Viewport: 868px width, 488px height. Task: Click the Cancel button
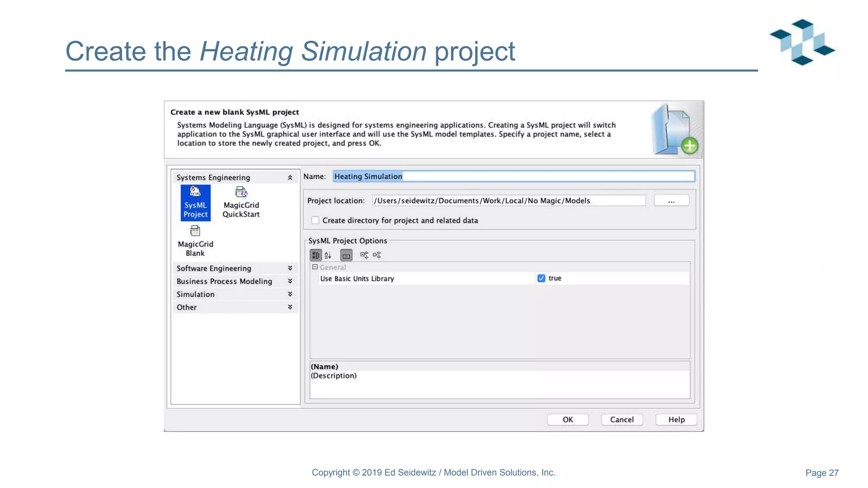point(622,419)
